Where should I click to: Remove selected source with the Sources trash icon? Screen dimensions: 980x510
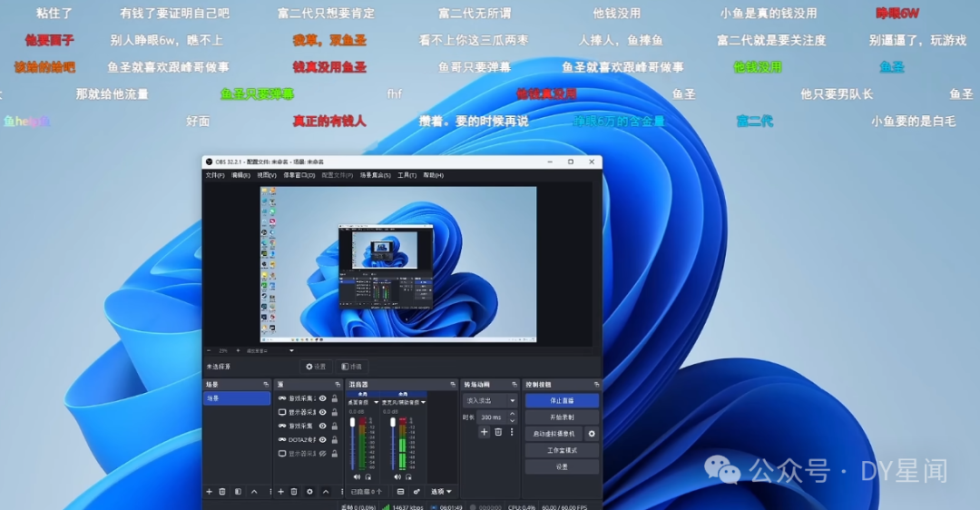tap(294, 492)
